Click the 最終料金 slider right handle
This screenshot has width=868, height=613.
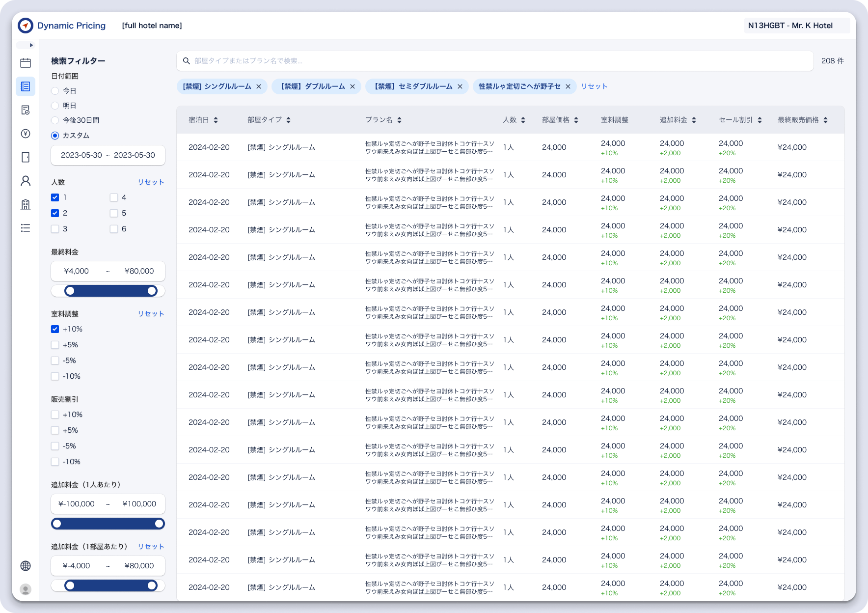152,291
